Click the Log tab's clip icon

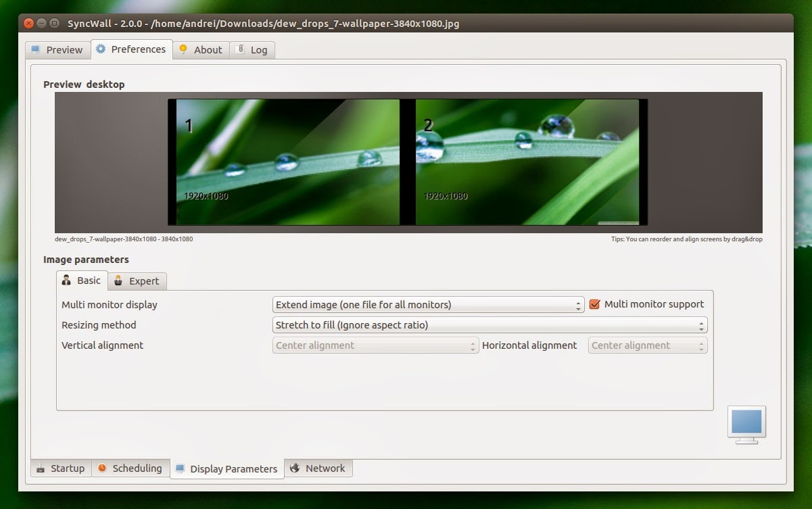[241, 49]
